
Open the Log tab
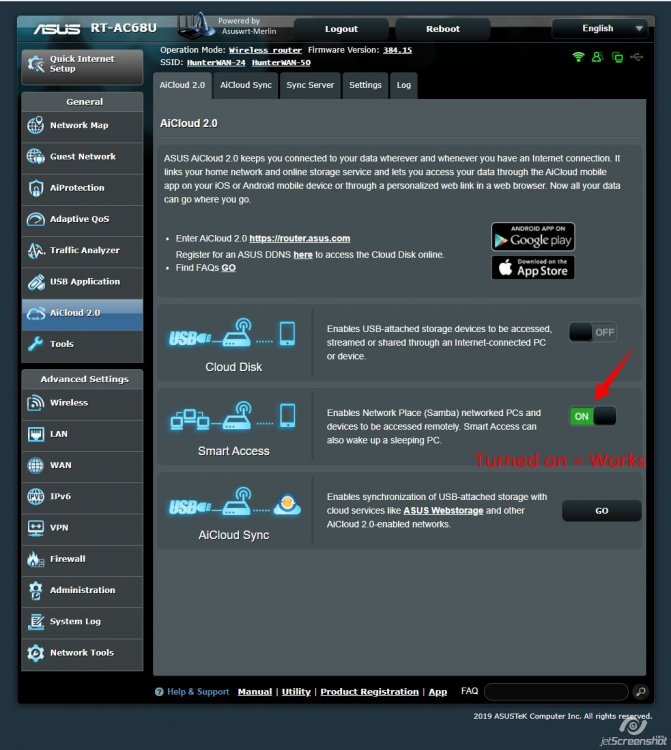click(x=404, y=85)
